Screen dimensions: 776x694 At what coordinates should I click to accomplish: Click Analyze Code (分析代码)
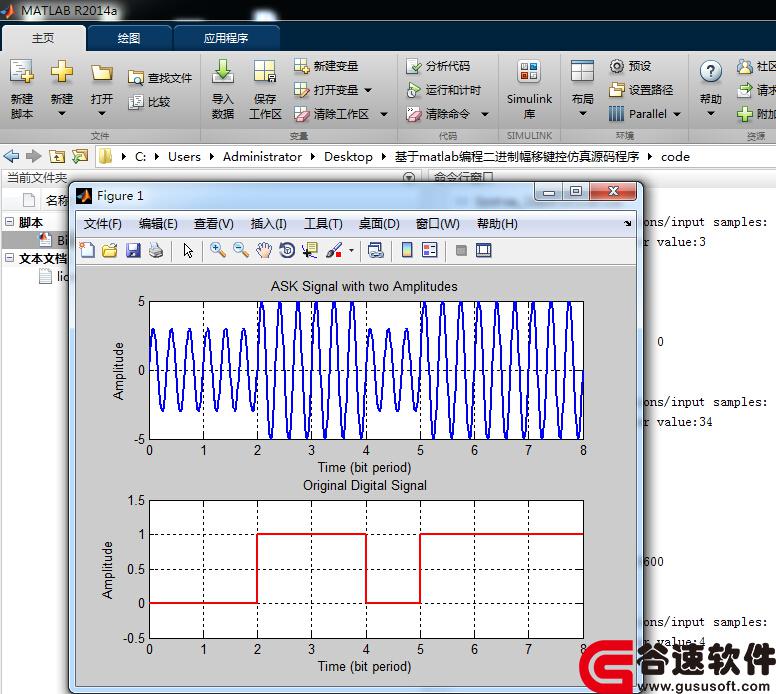[x=437, y=66]
